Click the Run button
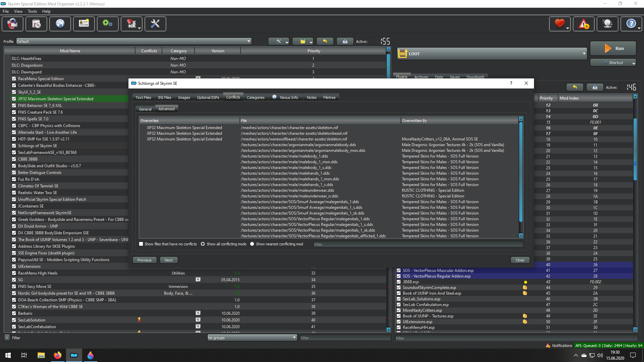The width and height of the screenshot is (644, 362). click(x=613, y=48)
